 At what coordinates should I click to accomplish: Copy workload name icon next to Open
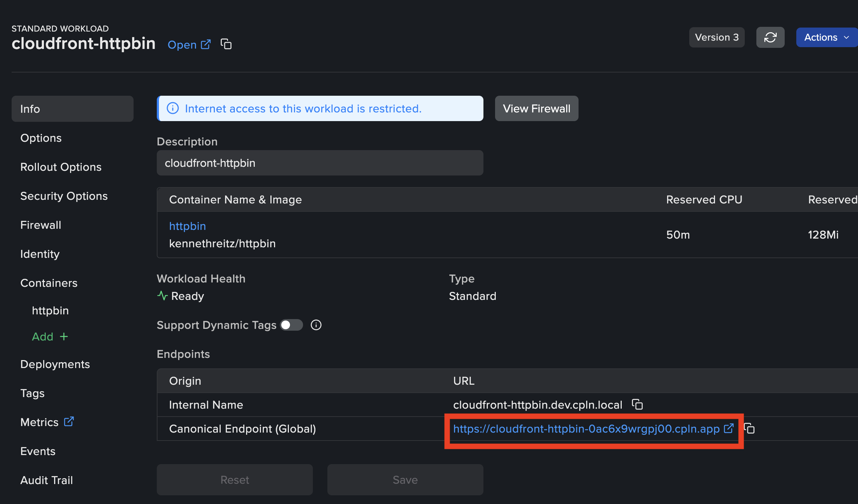point(226,44)
